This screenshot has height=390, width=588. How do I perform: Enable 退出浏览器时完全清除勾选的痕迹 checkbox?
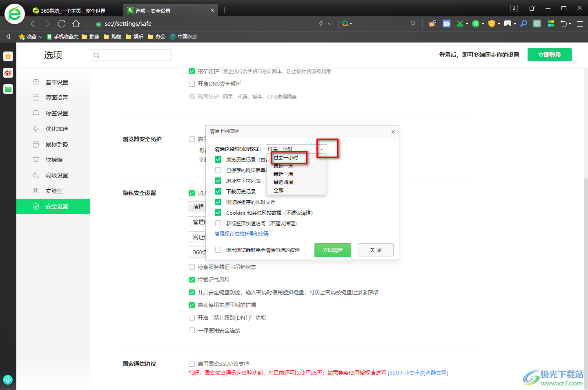pyautogui.click(x=218, y=250)
